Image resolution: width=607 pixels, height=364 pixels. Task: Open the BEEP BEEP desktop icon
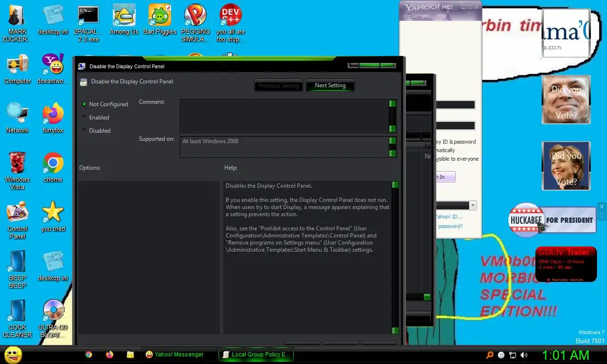pos(18,269)
